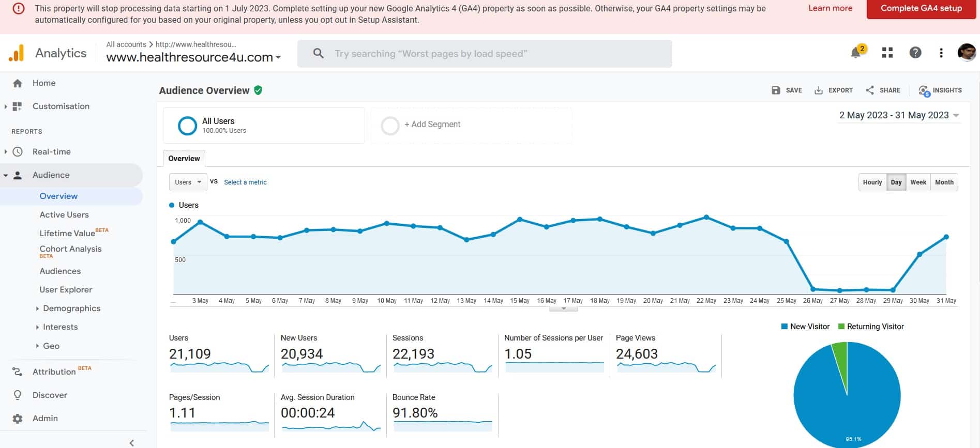
Task: Click the Add Segment circle
Action: (390, 126)
